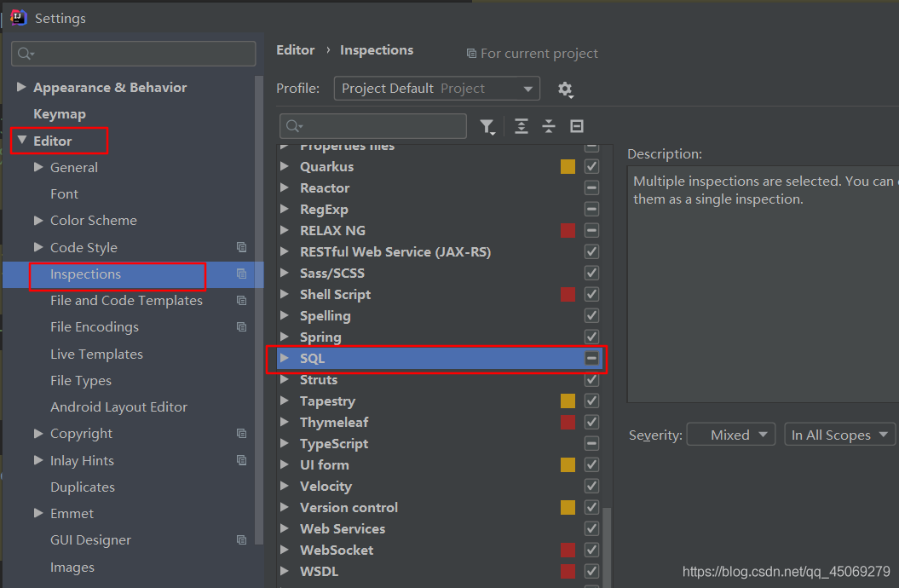This screenshot has width=899, height=588.
Task: Click the For current project icon
Action: coord(471,54)
